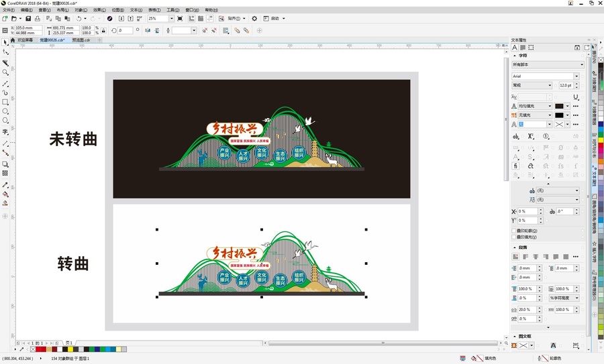
Task: Switch to the 欢迎屏幕 tab
Action: pos(25,40)
